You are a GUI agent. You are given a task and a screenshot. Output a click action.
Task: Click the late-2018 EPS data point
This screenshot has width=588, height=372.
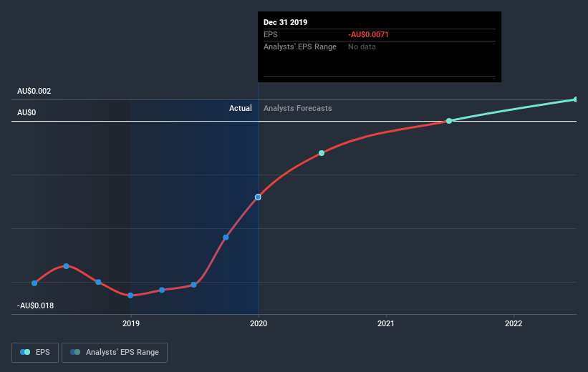98,282
